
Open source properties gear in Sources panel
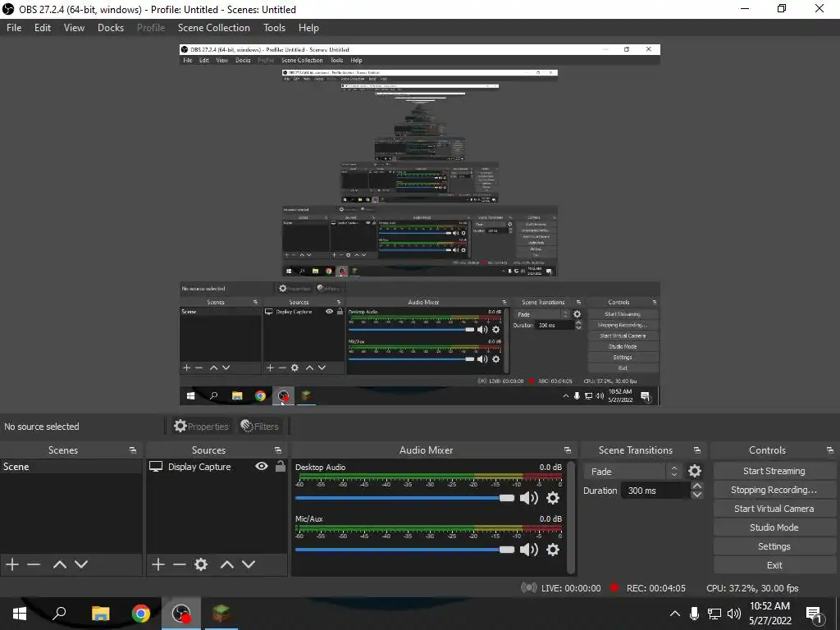point(201,564)
